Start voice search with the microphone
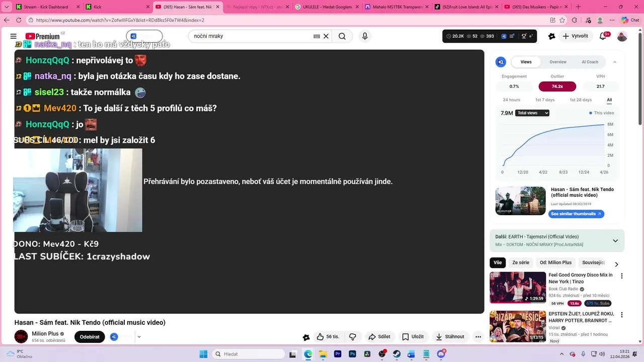 (x=365, y=36)
